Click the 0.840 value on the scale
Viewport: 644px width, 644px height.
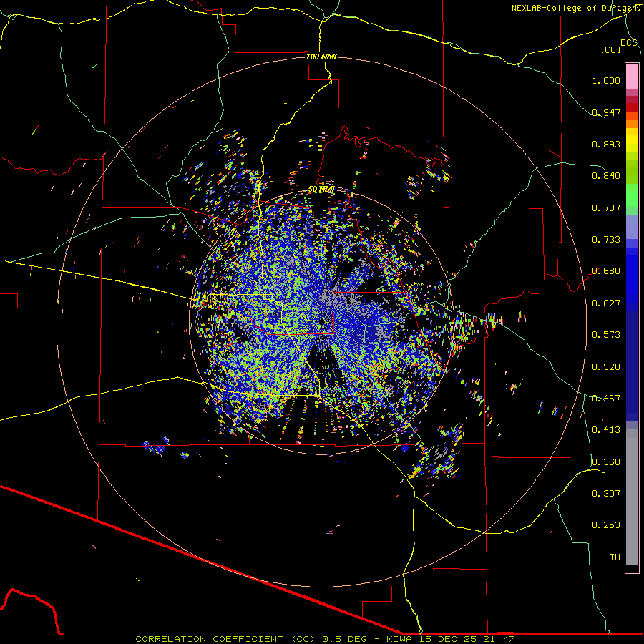pos(606,176)
